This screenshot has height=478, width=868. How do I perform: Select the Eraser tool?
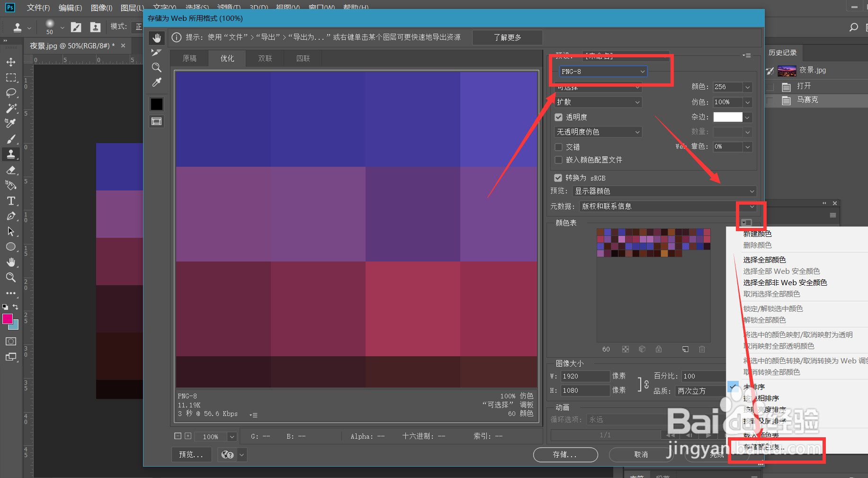pos(11,170)
